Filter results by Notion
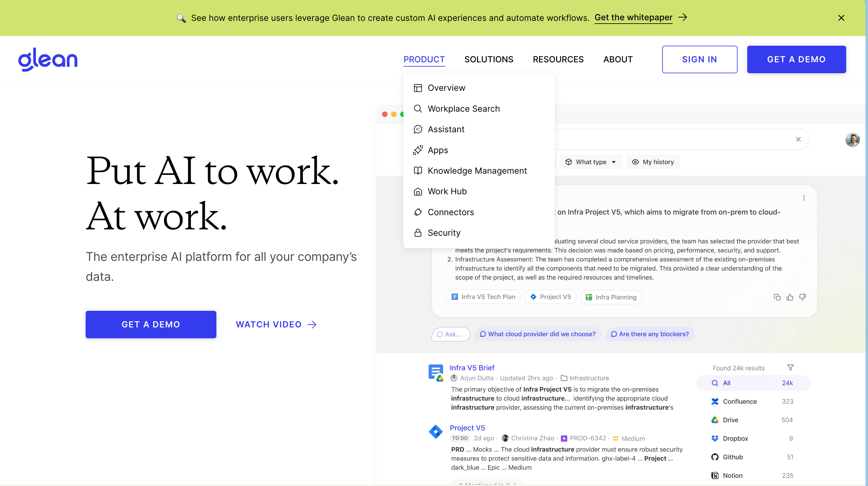The width and height of the screenshot is (868, 486). tap(753, 476)
